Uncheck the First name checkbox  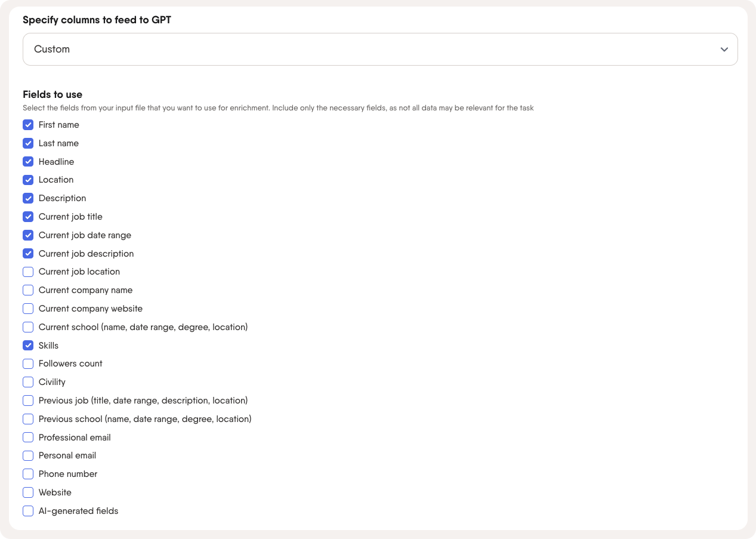click(x=28, y=125)
